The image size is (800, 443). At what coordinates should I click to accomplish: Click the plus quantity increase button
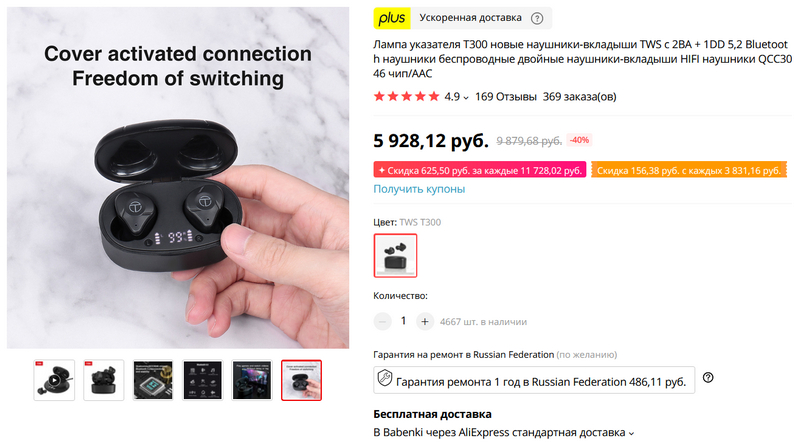(424, 322)
